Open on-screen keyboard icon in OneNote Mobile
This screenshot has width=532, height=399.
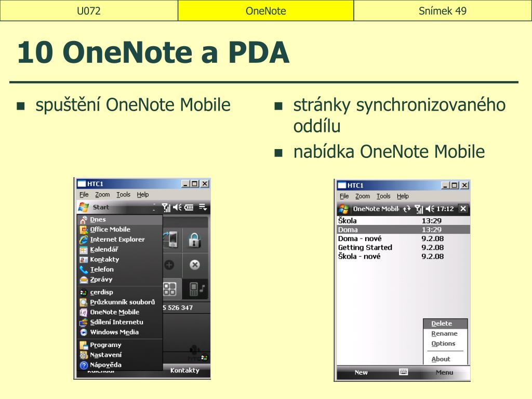click(x=403, y=372)
